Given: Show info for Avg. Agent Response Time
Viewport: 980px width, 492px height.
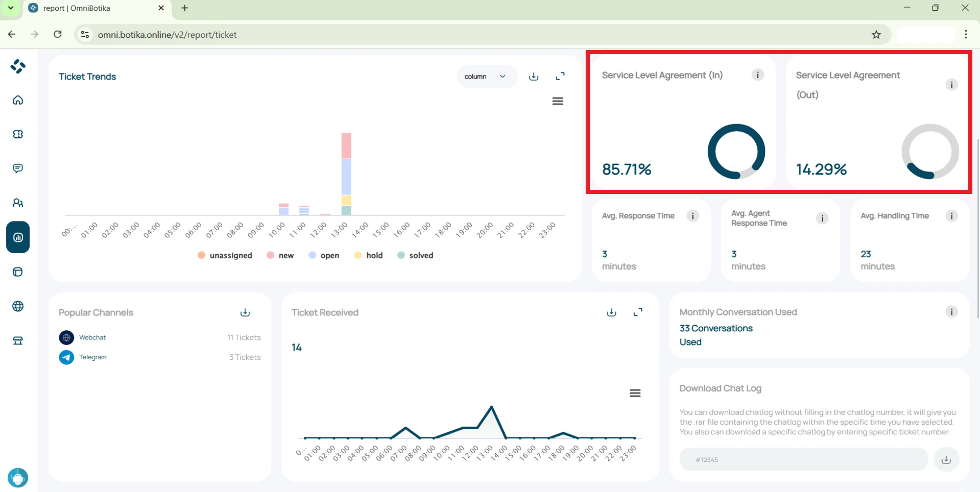Looking at the screenshot, I should click(x=822, y=218).
